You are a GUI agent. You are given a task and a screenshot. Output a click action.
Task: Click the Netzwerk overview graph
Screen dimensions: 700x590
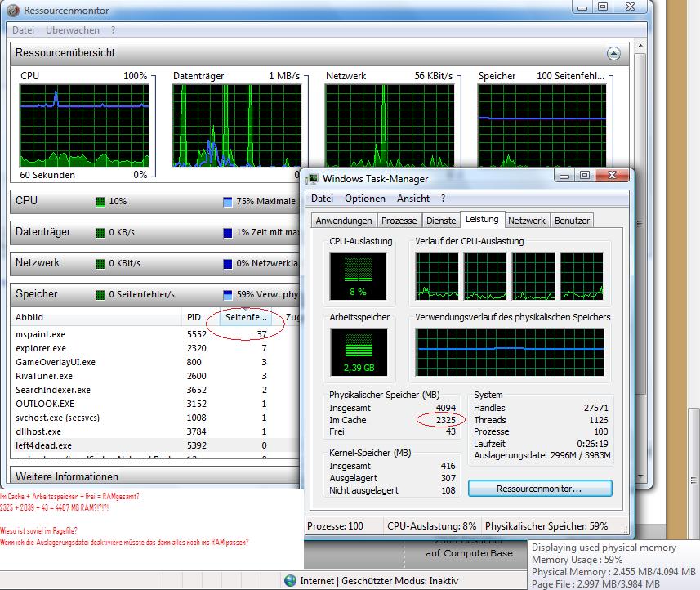coord(390,126)
